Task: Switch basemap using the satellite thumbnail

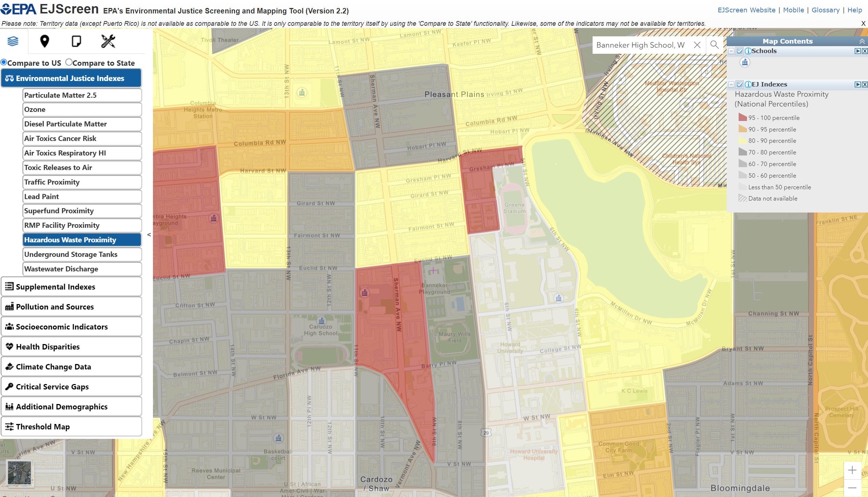Action: coord(20,473)
